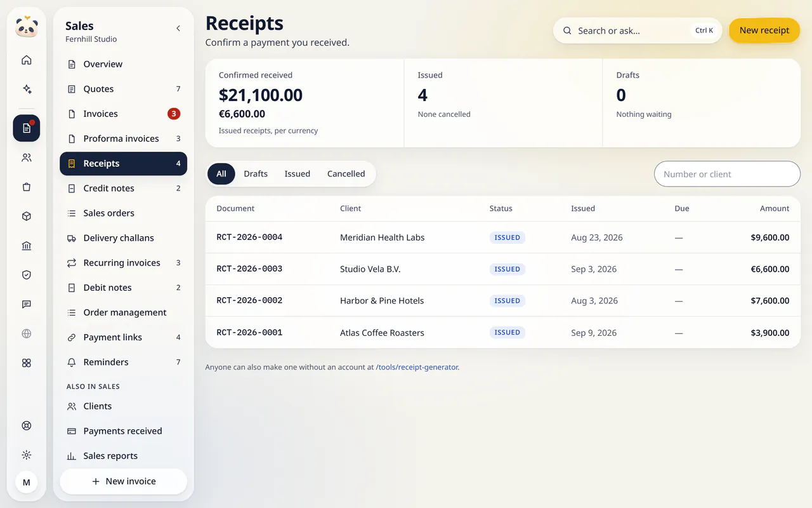Open the /tools/receipt-generator link
Image resolution: width=812 pixels, height=508 pixels.
[417, 367]
